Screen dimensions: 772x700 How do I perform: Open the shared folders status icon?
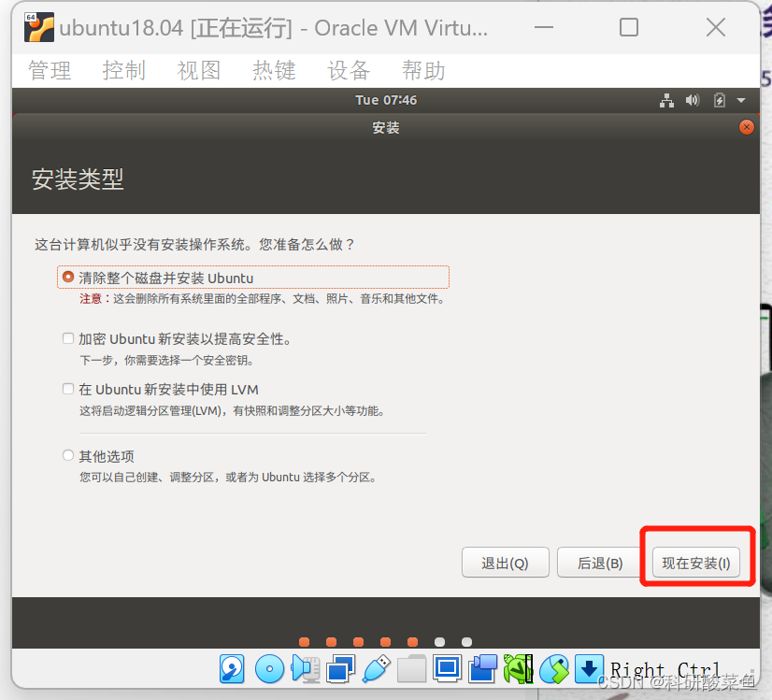412,669
